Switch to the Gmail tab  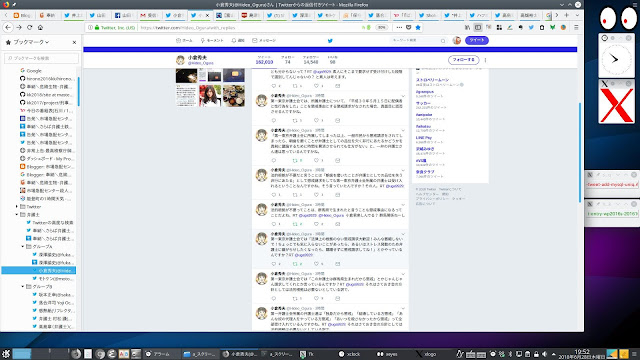coord(149,15)
